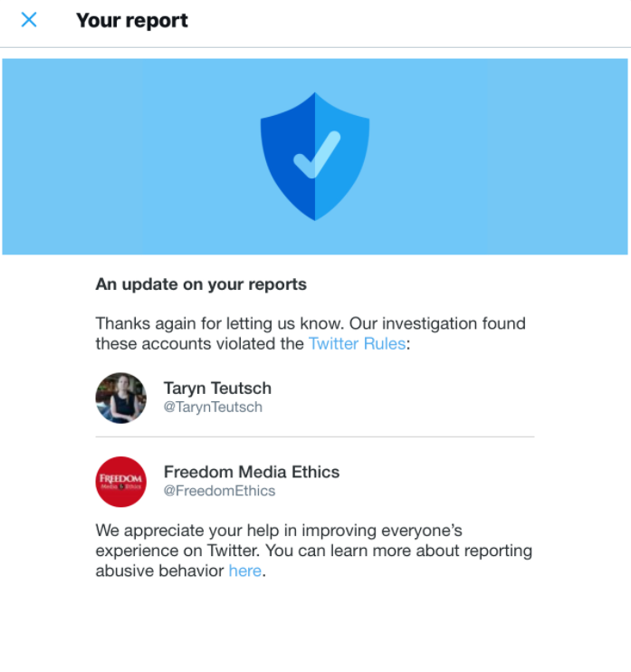Click the 'We appreciate your help' paragraph
The width and height of the screenshot is (631, 672).
pyautogui.click(x=279, y=530)
